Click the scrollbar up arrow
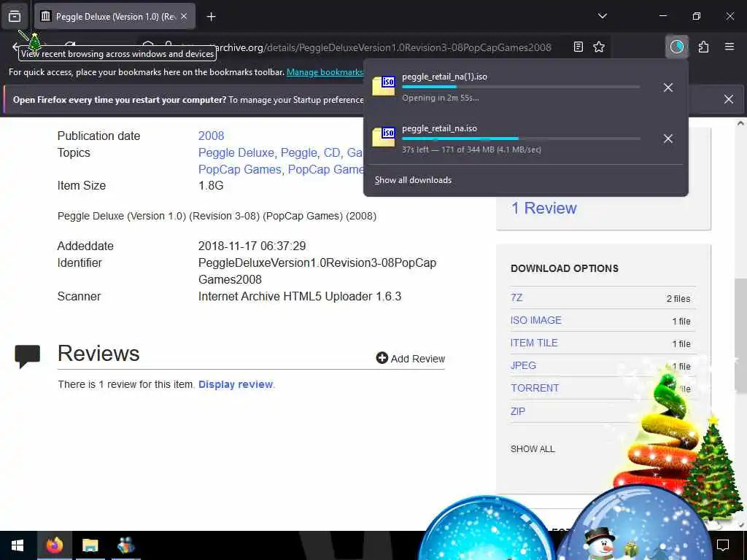The width and height of the screenshot is (747, 560). click(x=741, y=123)
